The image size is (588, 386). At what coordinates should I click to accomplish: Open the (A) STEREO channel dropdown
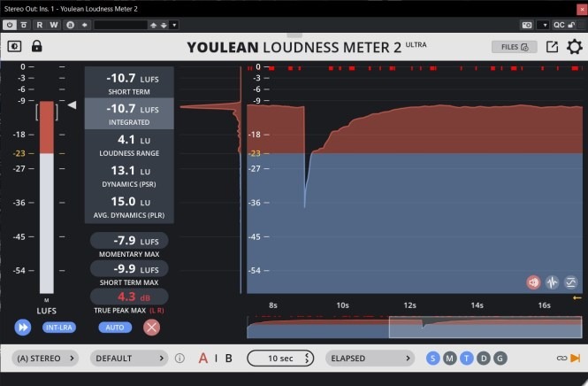click(x=45, y=359)
